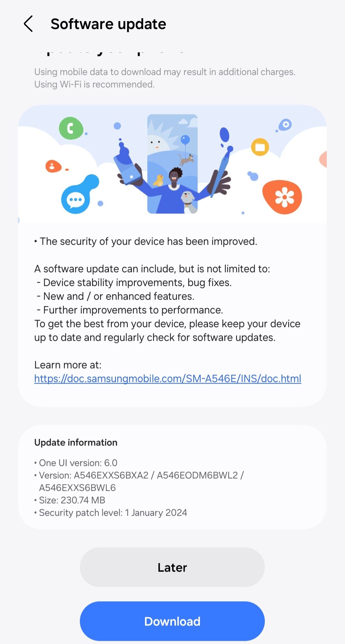Click the Update information heading
345x644 pixels.
coord(76,442)
